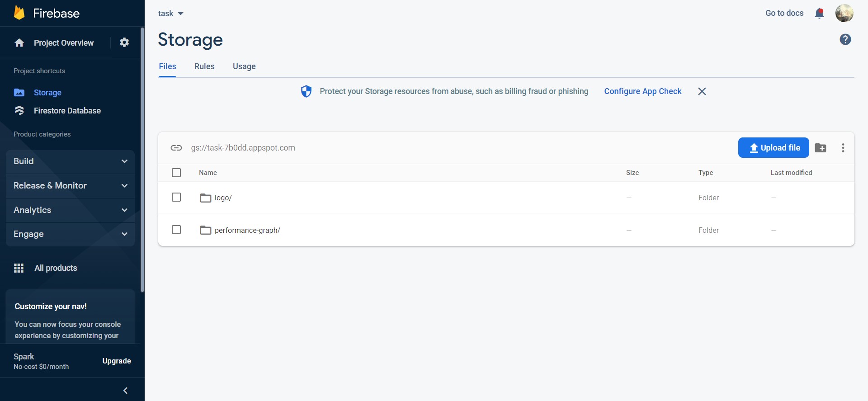The height and width of the screenshot is (401, 868).
Task: Click the Upload file button
Action: pyautogui.click(x=774, y=148)
